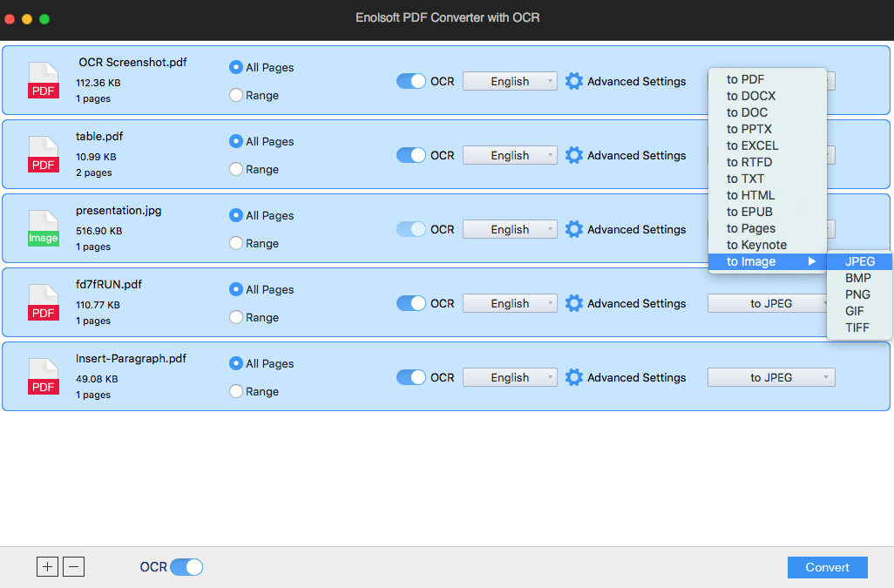Viewport: 894px width, 588px height.
Task: Pick GIF in the image submenu
Action: click(860, 311)
